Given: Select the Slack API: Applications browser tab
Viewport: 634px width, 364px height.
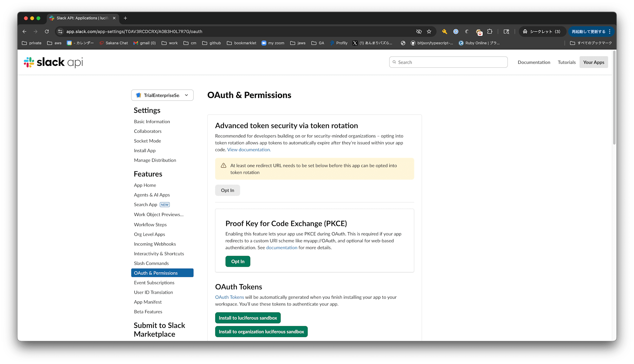Looking at the screenshot, I should click(x=83, y=18).
